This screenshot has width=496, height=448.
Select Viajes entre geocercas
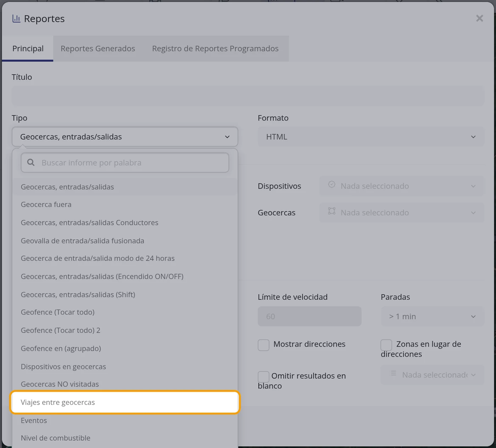[x=125, y=402]
